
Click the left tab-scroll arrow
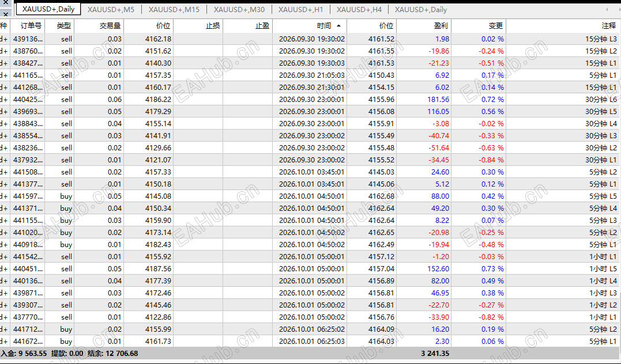[607, 9]
